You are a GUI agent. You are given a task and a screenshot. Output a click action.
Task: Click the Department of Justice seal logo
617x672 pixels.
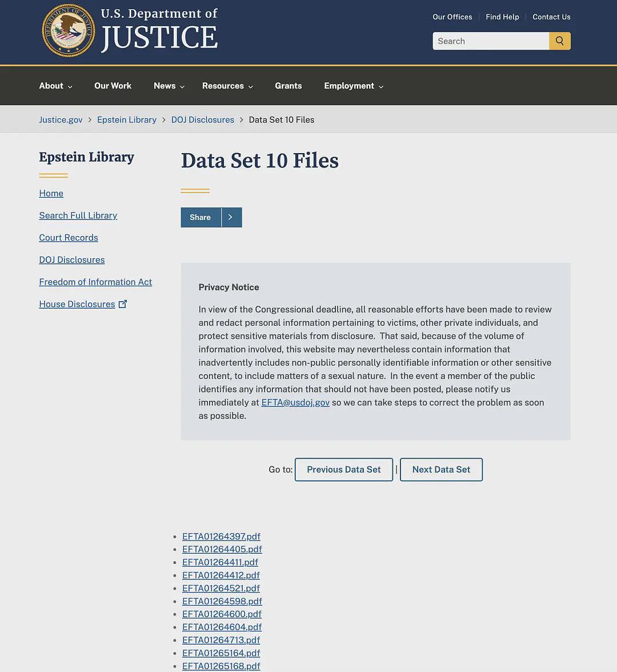click(69, 30)
